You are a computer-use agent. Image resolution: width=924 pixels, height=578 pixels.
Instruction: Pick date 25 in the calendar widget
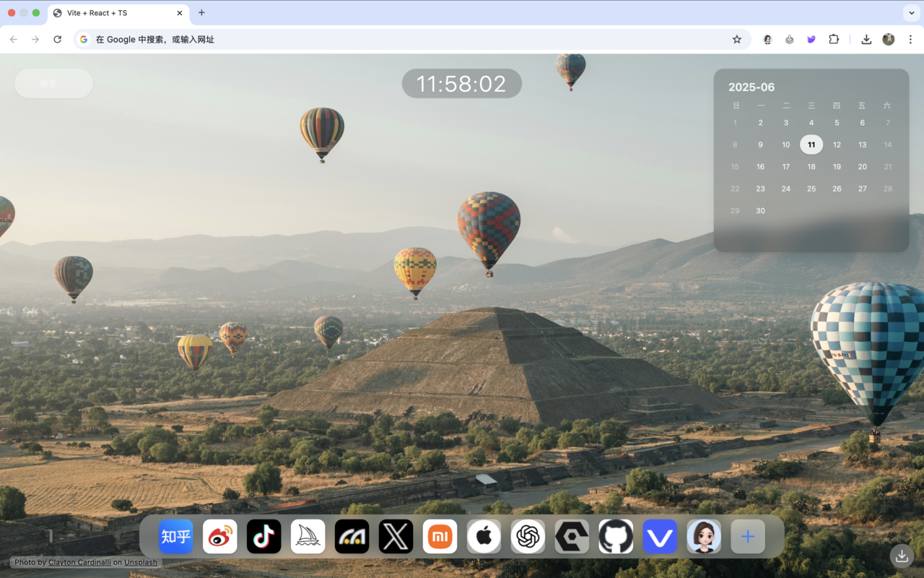pos(811,189)
